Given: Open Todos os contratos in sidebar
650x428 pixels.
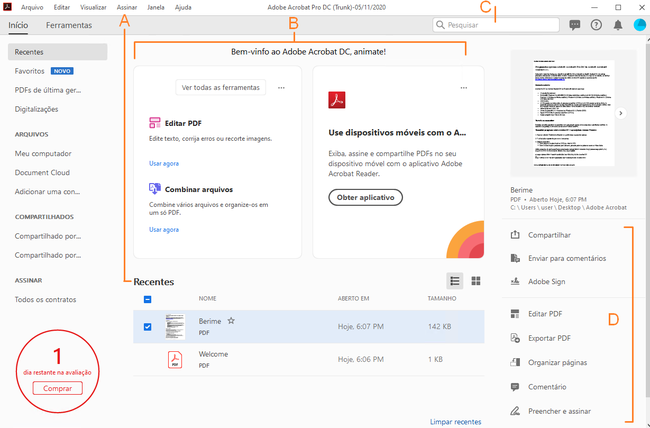Looking at the screenshot, I should [46, 299].
